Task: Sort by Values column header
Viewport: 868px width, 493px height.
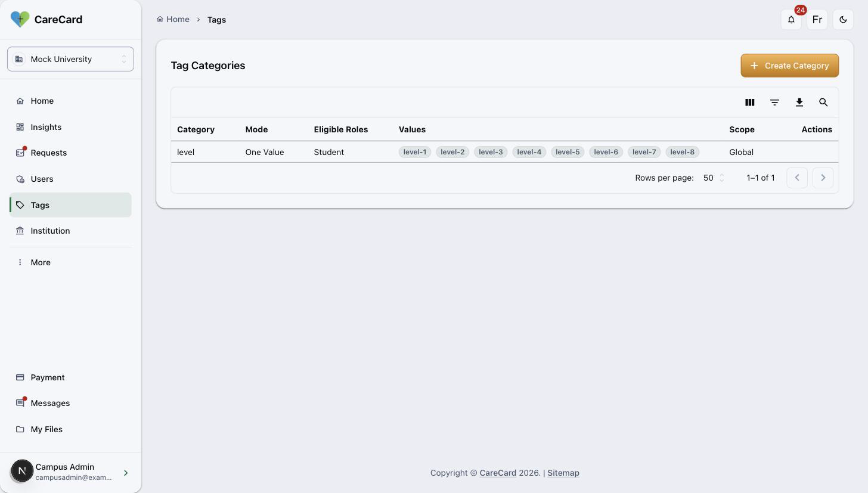Action: [x=412, y=129]
